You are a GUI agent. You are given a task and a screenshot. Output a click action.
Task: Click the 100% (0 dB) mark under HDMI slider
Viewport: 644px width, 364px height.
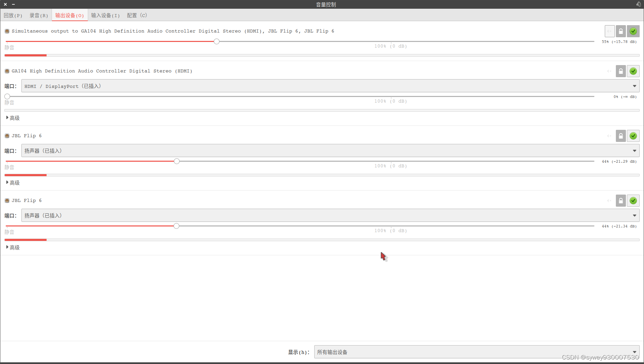pyautogui.click(x=390, y=101)
